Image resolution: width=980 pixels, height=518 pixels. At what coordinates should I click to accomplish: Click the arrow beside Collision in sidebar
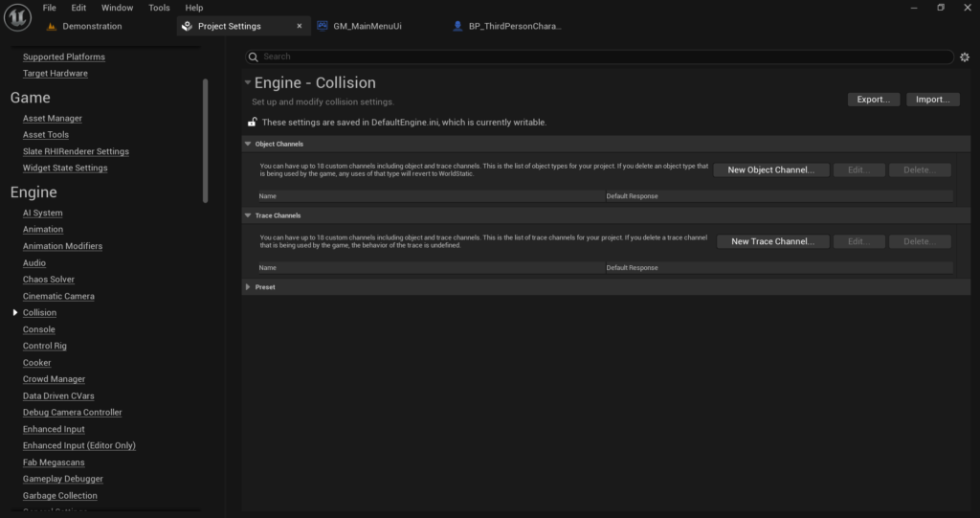pyautogui.click(x=15, y=312)
